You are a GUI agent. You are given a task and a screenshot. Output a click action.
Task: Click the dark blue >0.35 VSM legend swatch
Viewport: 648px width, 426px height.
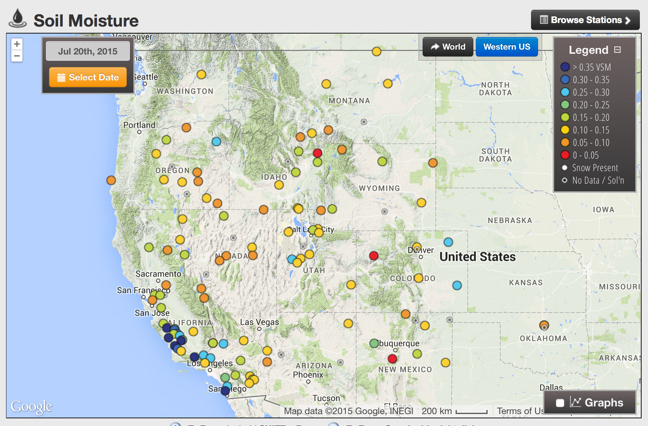tap(565, 68)
